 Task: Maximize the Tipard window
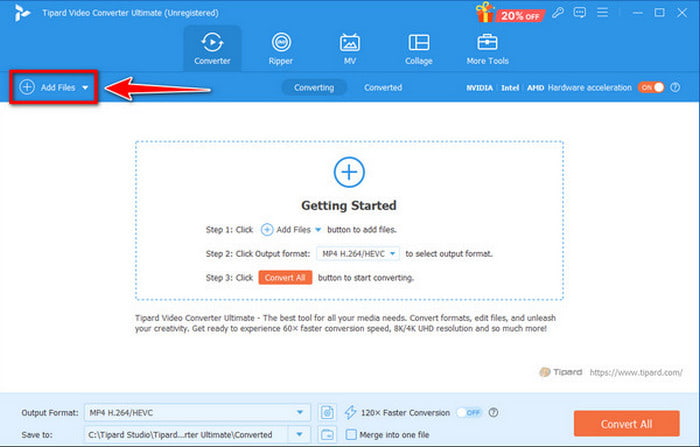pyautogui.click(x=659, y=13)
